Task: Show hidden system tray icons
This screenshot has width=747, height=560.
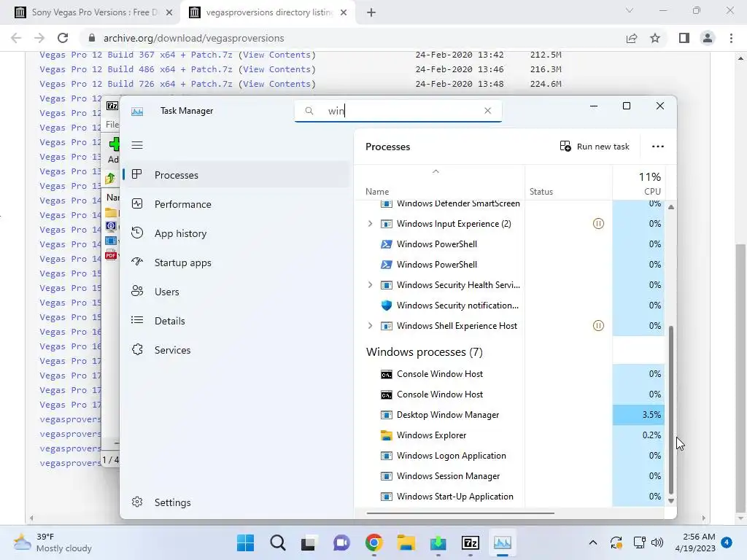Action: pyautogui.click(x=592, y=542)
